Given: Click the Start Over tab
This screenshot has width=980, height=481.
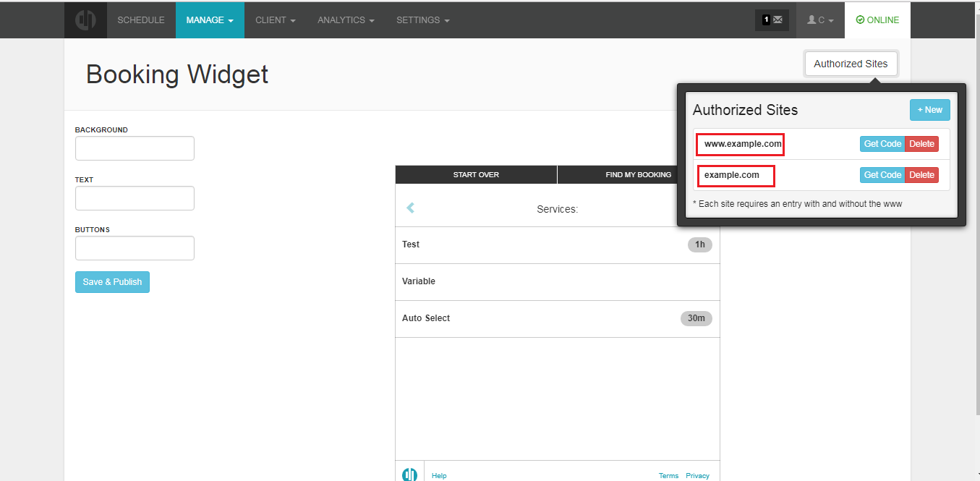Looking at the screenshot, I should click(476, 175).
